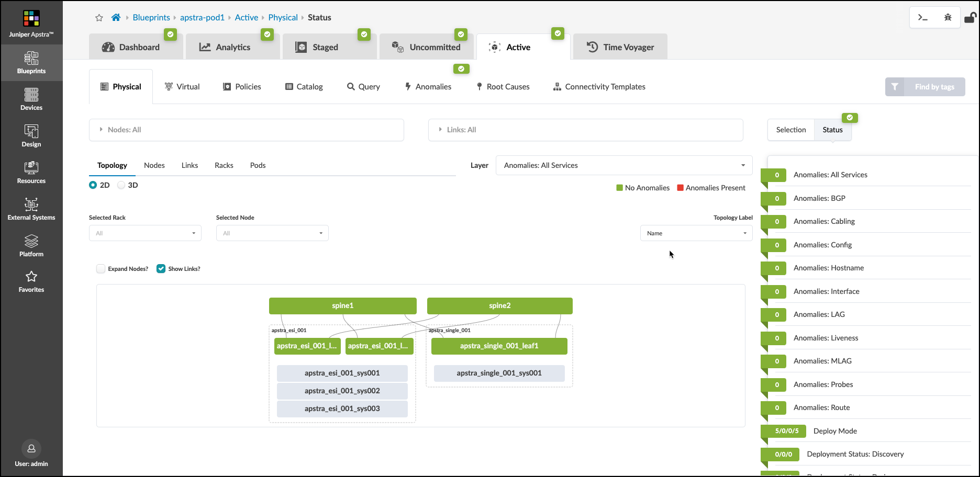Open the command-line terminal icon
Image resolution: width=980 pixels, height=477 pixels.
point(922,18)
